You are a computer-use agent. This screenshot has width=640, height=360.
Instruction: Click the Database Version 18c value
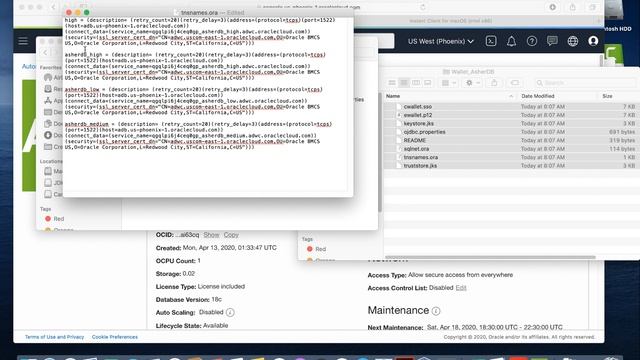click(216, 300)
